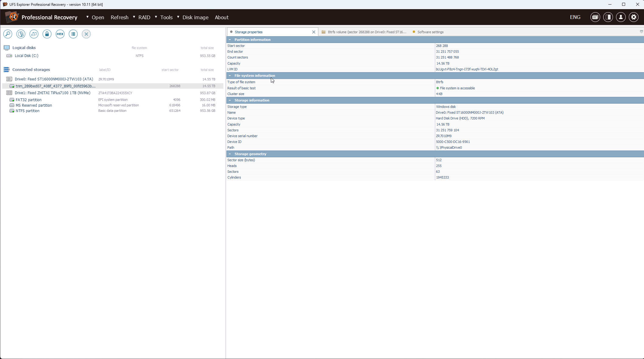Click the manage partitions toolbar icon
Image resolution: width=644 pixels, height=359 pixels.
click(x=34, y=34)
